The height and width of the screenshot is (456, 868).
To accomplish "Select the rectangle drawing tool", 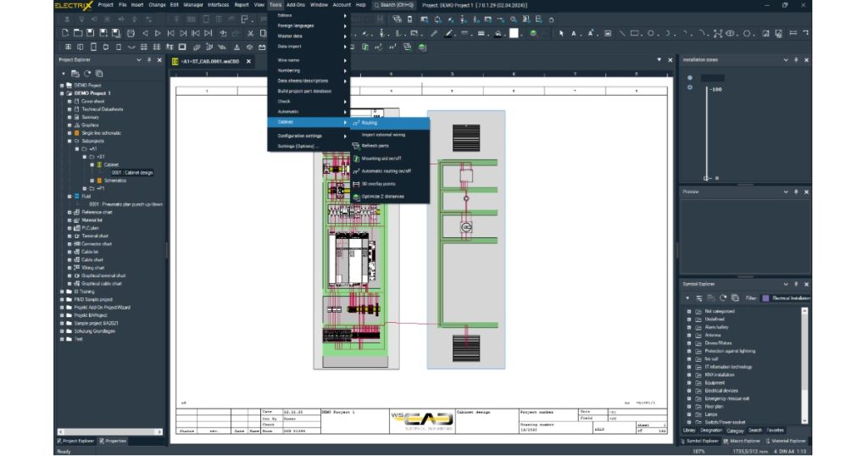I will 635,33.
